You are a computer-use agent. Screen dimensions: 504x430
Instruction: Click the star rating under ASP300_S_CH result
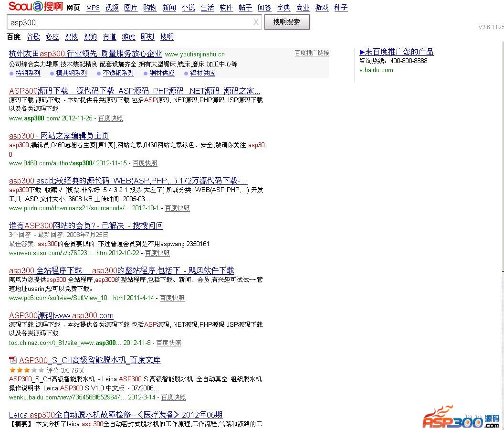26,370
